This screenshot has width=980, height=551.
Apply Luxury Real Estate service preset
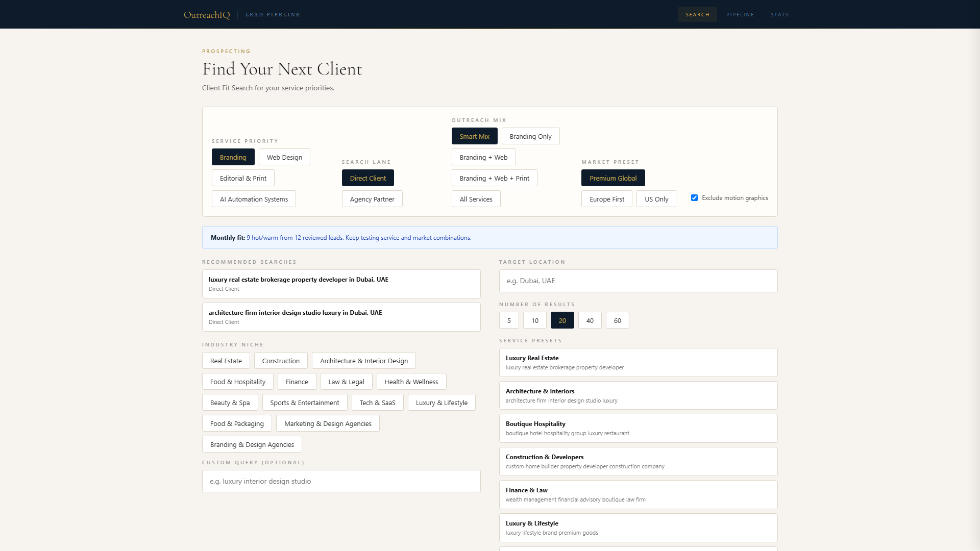638,362
